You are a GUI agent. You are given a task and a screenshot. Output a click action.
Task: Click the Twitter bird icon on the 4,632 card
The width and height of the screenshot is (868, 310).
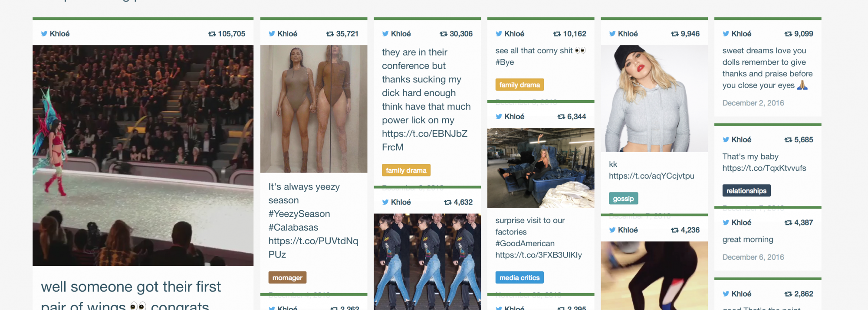pos(385,202)
